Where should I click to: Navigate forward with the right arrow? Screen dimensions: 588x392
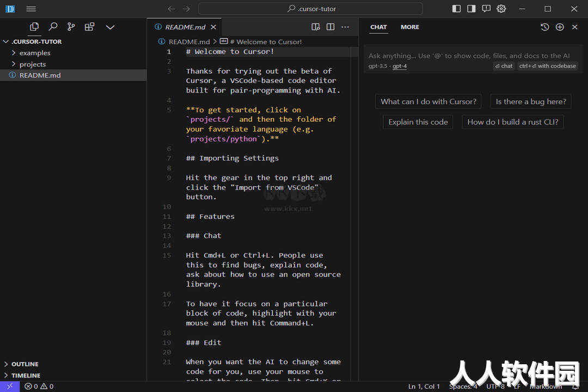tap(186, 9)
